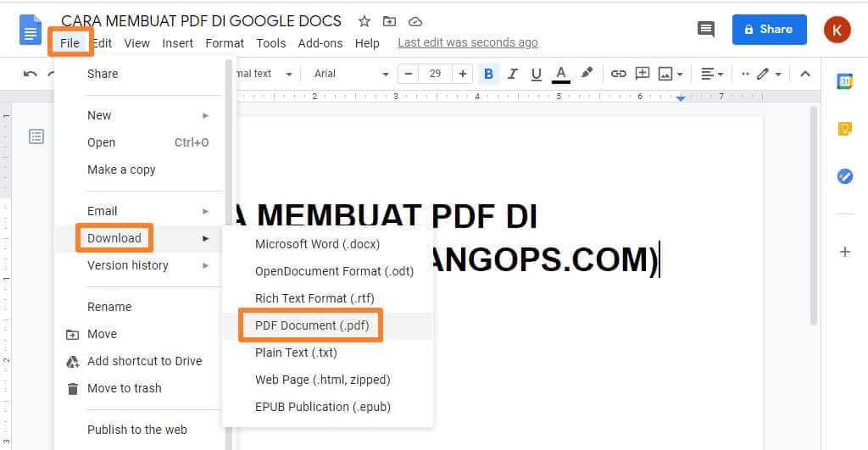Image resolution: width=868 pixels, height=450 pixels.
Task: Open highlight color pen
Action: [x=587, y=73]
